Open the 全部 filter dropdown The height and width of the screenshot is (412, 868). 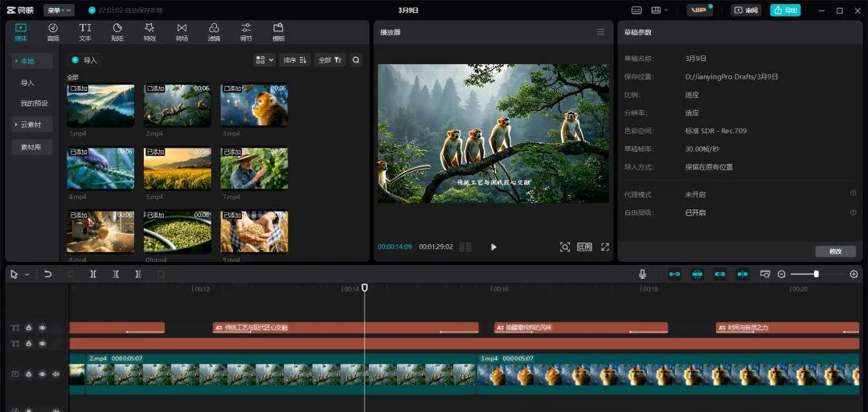click(330, 60)
